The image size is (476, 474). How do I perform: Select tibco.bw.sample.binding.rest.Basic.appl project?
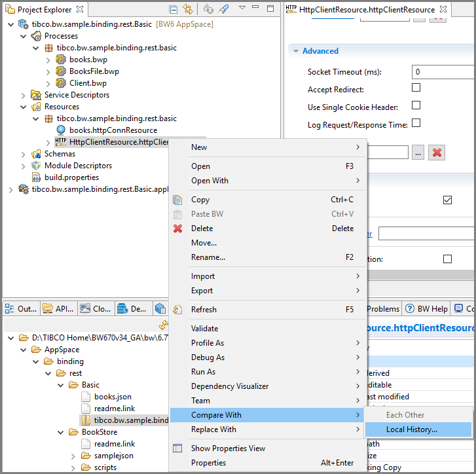coord(100,189)
